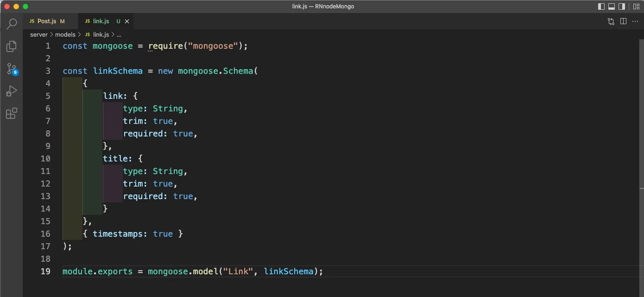This screenshot has height=297, width=644.
Task: Open the Run and Debug view
Action: [x=12, y=91]
